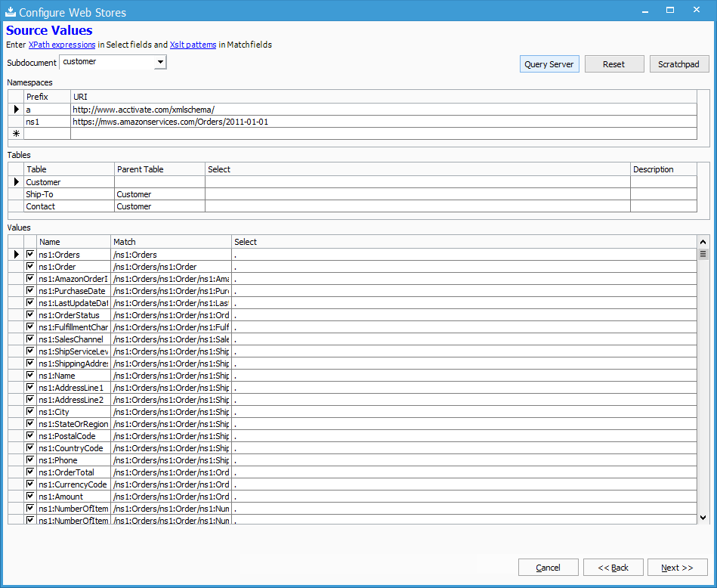Click Parent Table cell of the Contact row
The height and width of the screenshot is (588, 717).
(x=159, y=206)
